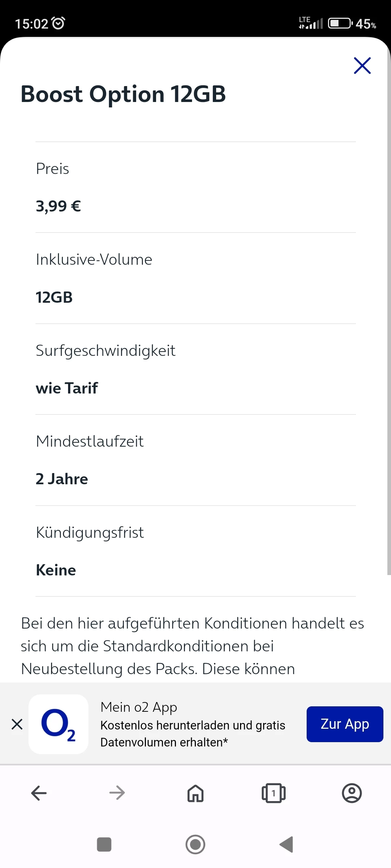Open the browser profile account icon
This screenshot has height=868, width=391.
[352, 793]
